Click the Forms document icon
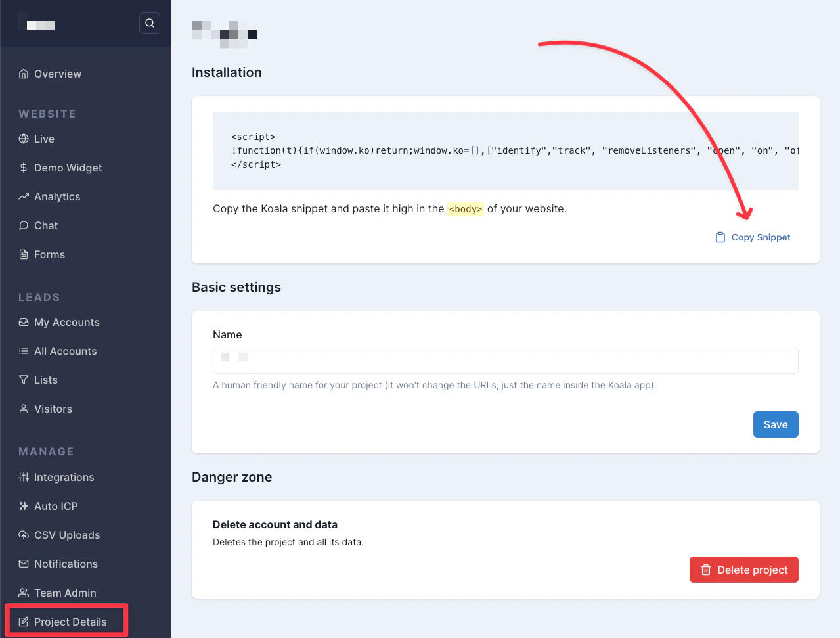The width and height of the screenshot is (840, 638). (24, 254)
